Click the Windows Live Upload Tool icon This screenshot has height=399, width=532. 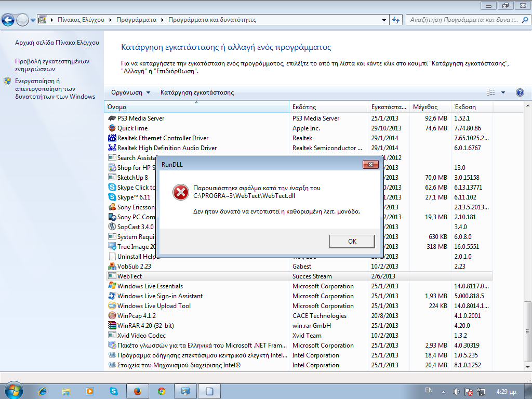112,305
